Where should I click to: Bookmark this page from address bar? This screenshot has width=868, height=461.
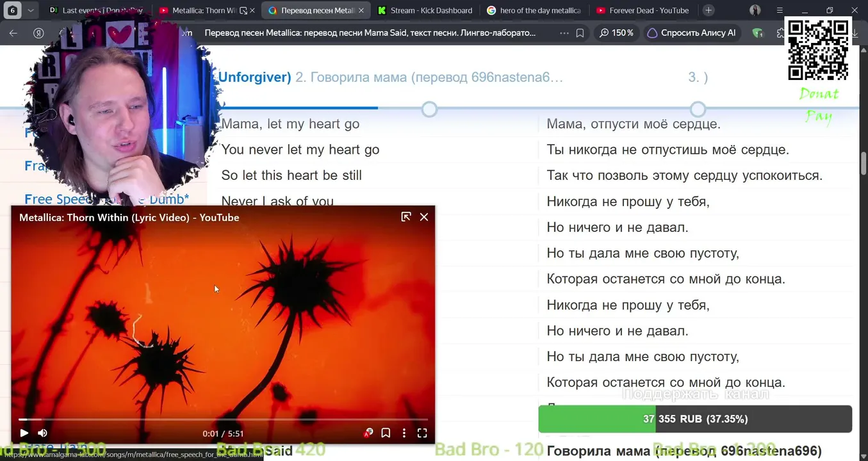tap(580, 33)
